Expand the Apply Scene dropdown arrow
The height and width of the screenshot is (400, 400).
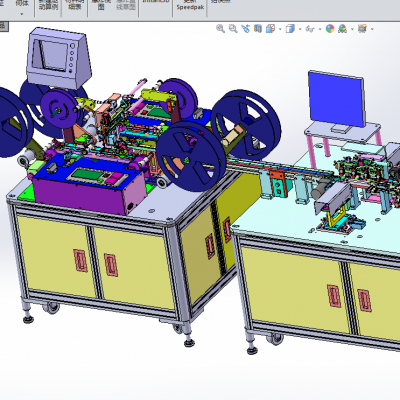pyautogui.click(x=352, y=29)
